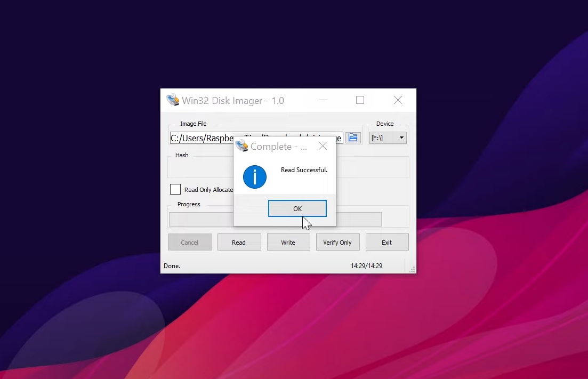Click the Read button
588x379 pixels.
click(x=239, y=242)
